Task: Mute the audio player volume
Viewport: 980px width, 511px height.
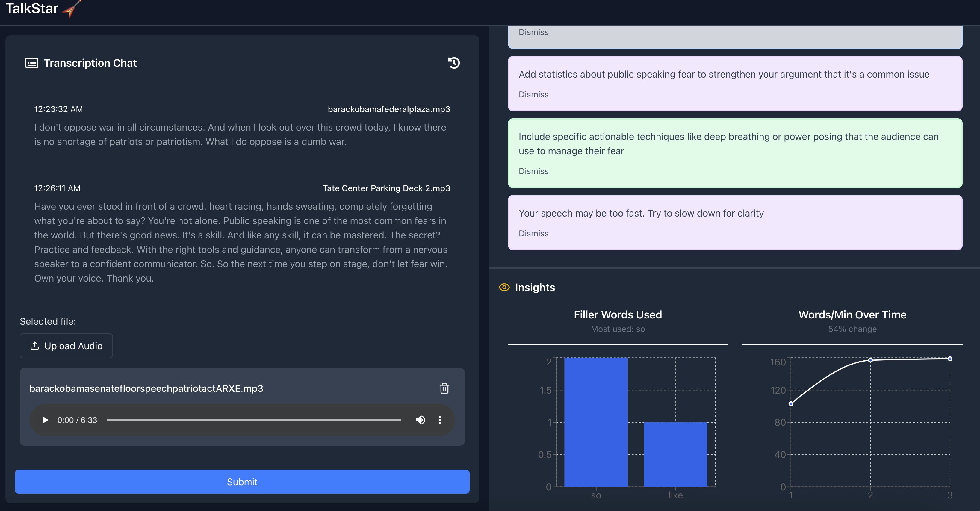Action: (420, 420)
